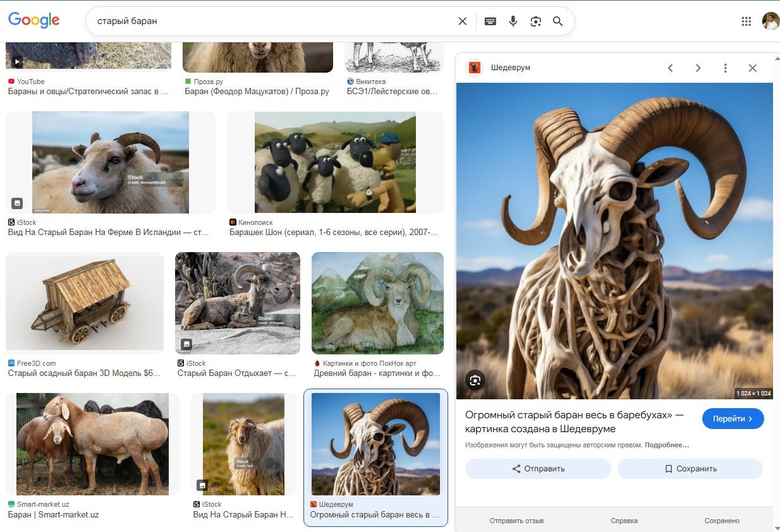This screenshot has width=780, height=532.
Task: Open Google Lens image search in search bar
Action: pyautogui.click(x=535, y=21)
